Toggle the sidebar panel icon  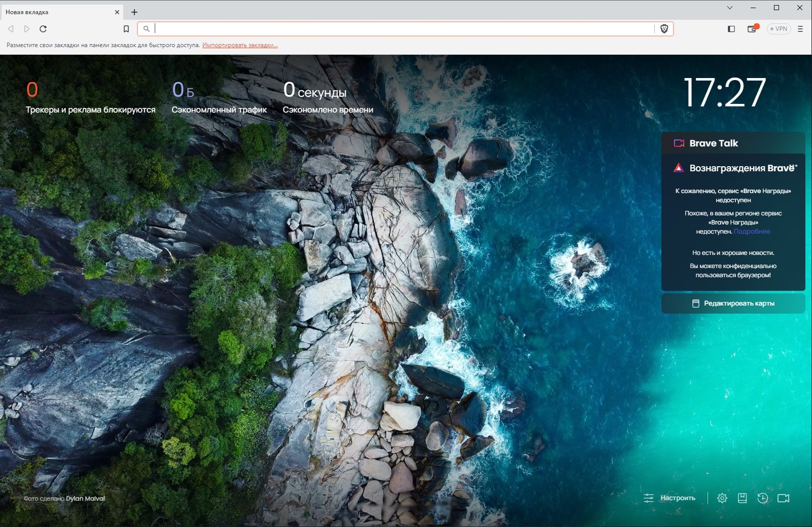pyautogui.click(x=731, y=29)
